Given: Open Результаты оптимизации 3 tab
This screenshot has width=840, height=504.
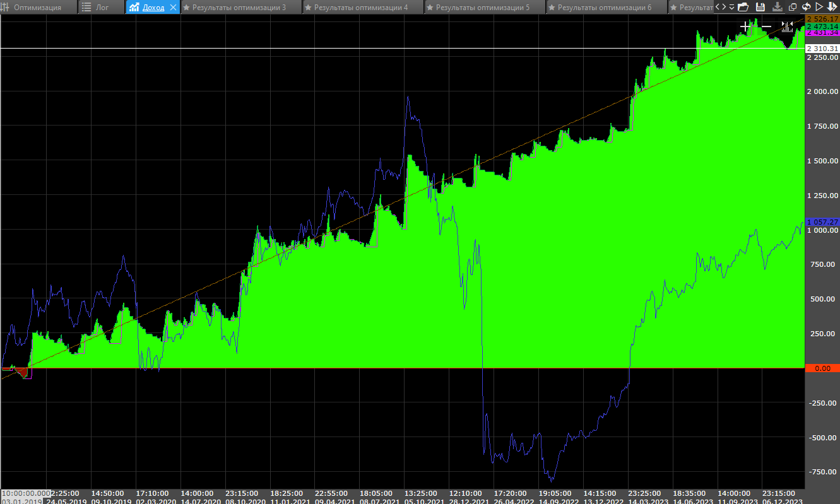Looking at the screenshot, I should (240, 8).
